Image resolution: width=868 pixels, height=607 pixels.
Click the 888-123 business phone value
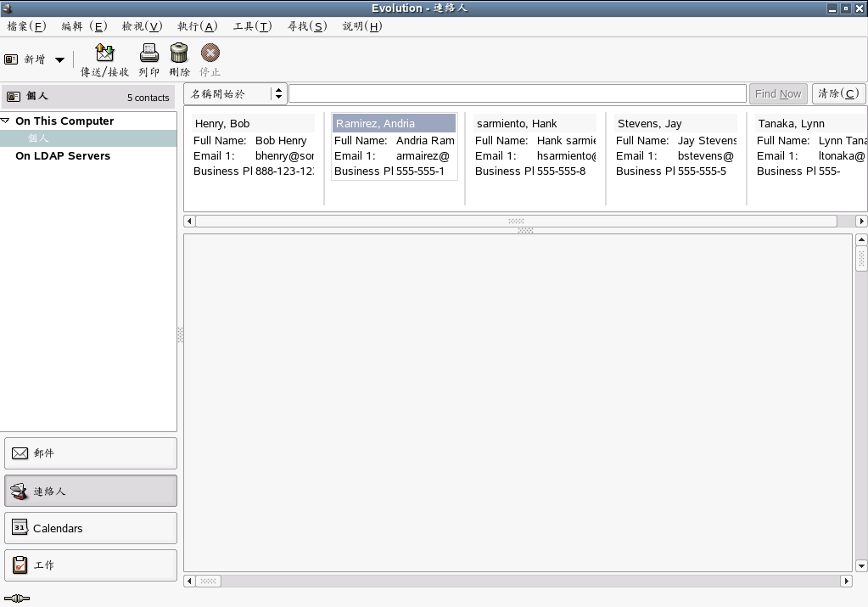[284, 171]
